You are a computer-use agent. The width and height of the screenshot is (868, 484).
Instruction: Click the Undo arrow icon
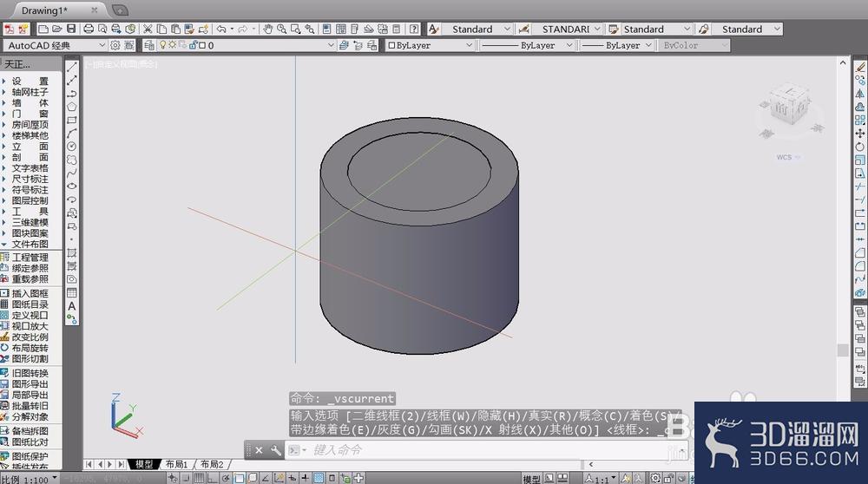click(221, 29)
